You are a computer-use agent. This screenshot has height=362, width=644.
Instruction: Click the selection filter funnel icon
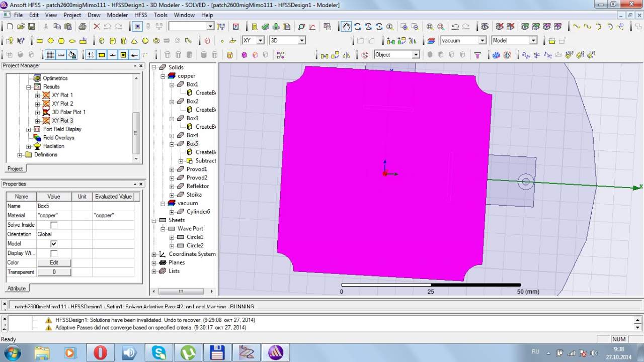pos(477,55)
